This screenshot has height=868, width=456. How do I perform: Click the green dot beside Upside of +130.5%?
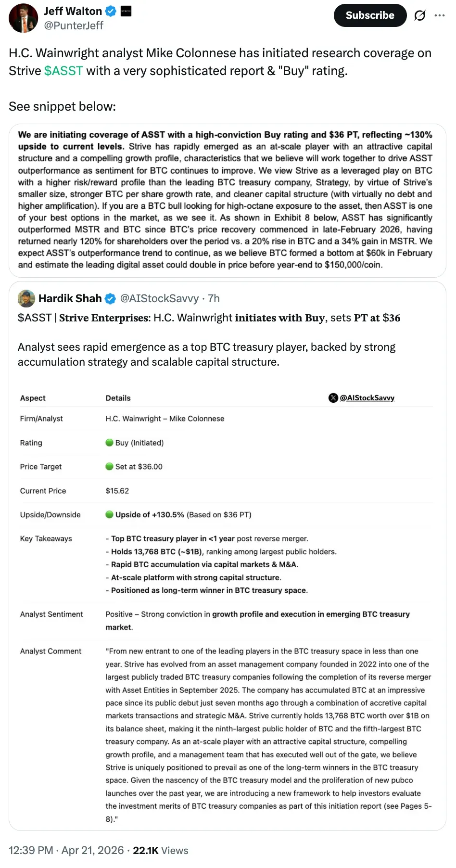click(x=109, y=514)
